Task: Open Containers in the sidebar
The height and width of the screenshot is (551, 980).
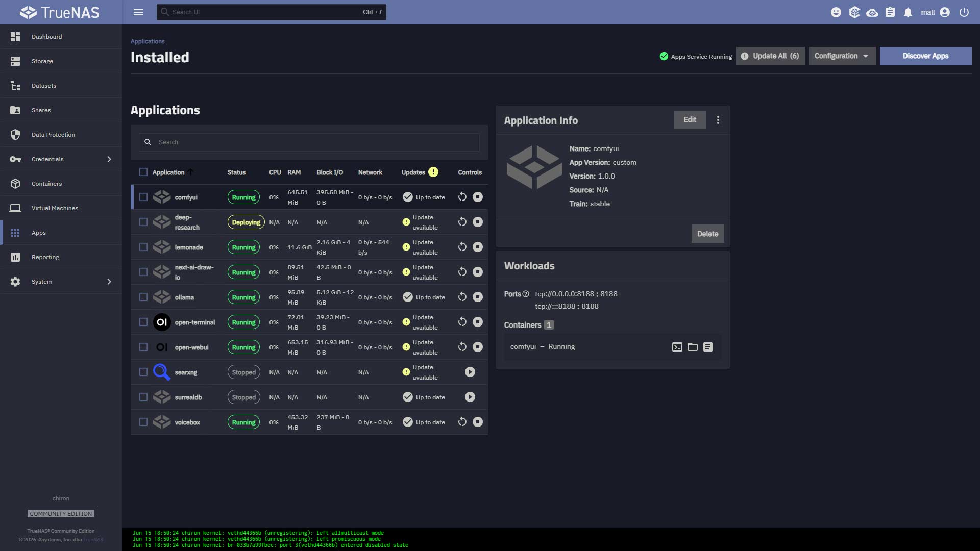Action: 61,184
